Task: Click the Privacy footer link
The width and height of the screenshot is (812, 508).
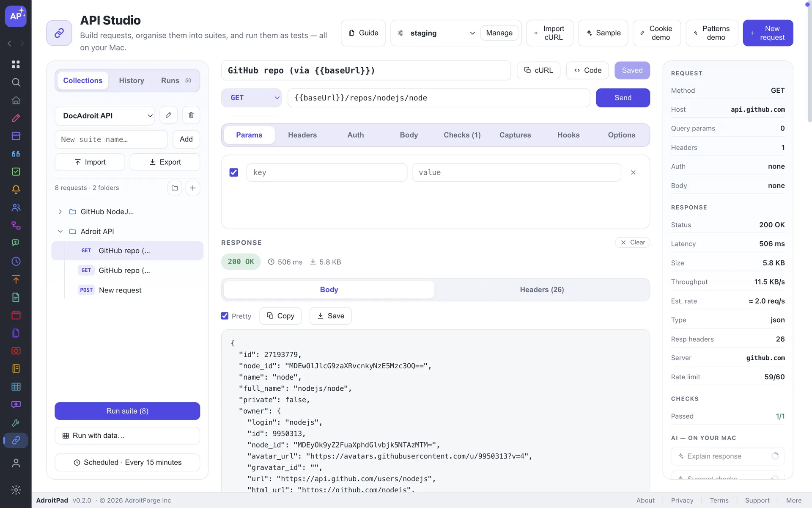Action: pyautogui.click(x=682, y=500)
